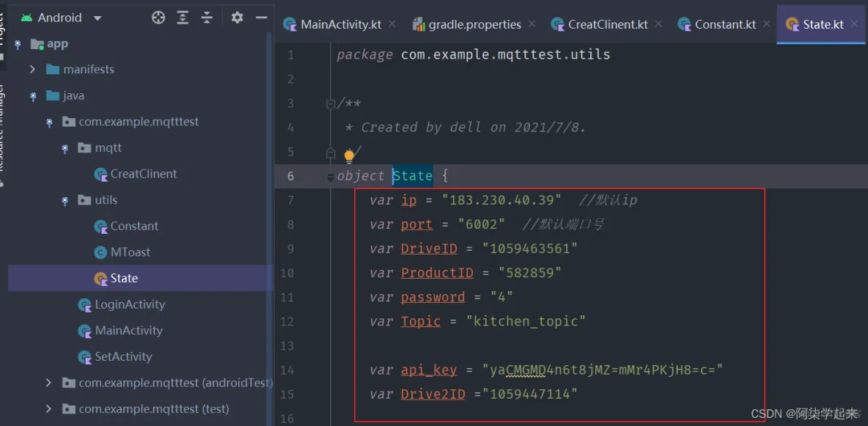Screen dimensions: 868x426
Task: Click the CreatClinent Kotlin class icon
Action: (x=100, y=175)
